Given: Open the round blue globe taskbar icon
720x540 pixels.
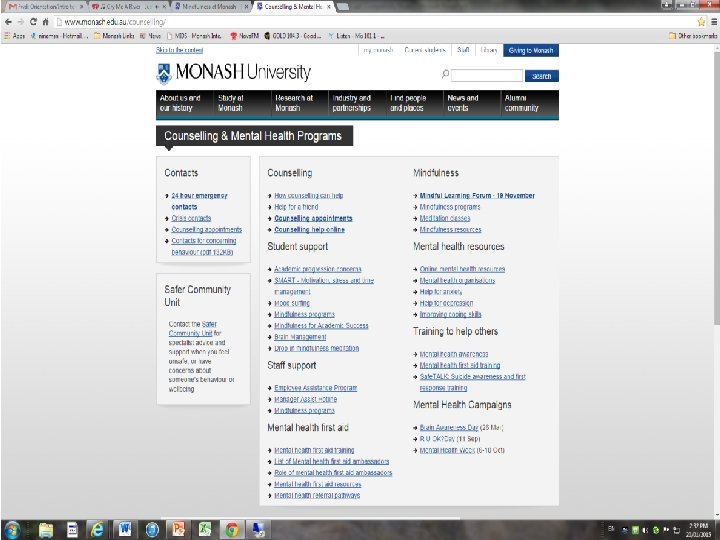Looking at the screenshot, I should click(152, 530).
